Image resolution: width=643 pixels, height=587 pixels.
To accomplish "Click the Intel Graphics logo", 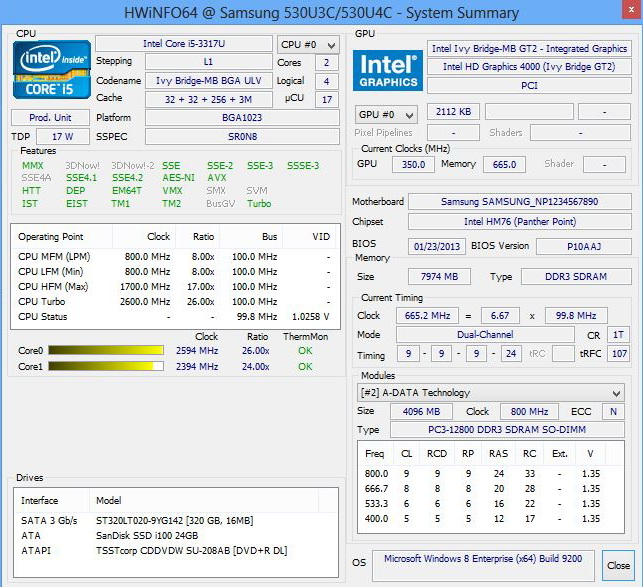I will point(388,71).
